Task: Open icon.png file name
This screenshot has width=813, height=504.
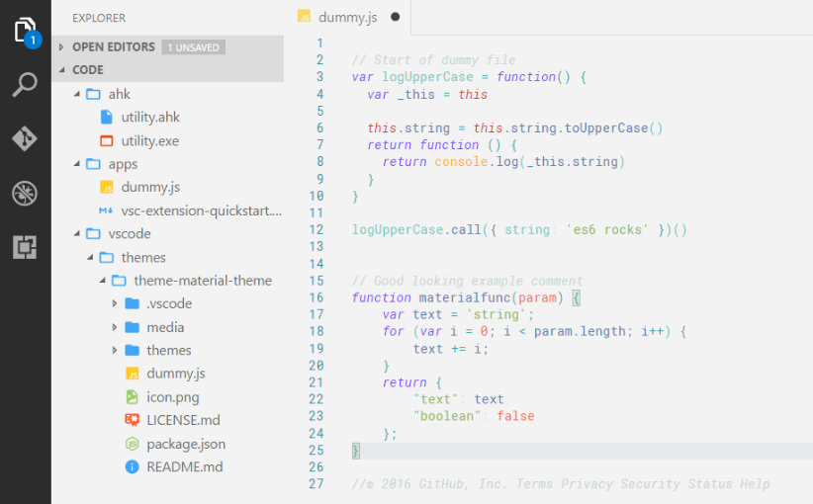Action: [x=173, y=397]
